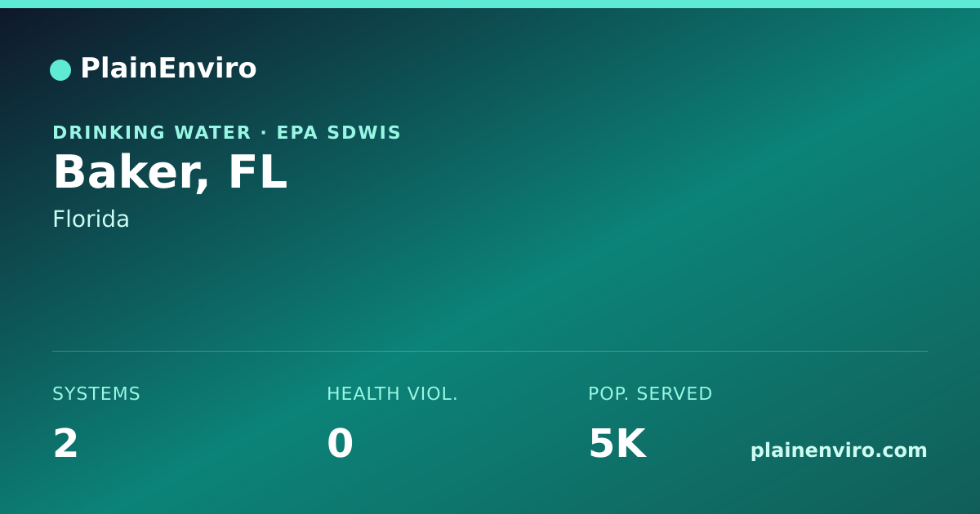Screen dimensions: 980x514
Task: Click the teal circle logo icon
Action: coord(60,70)
